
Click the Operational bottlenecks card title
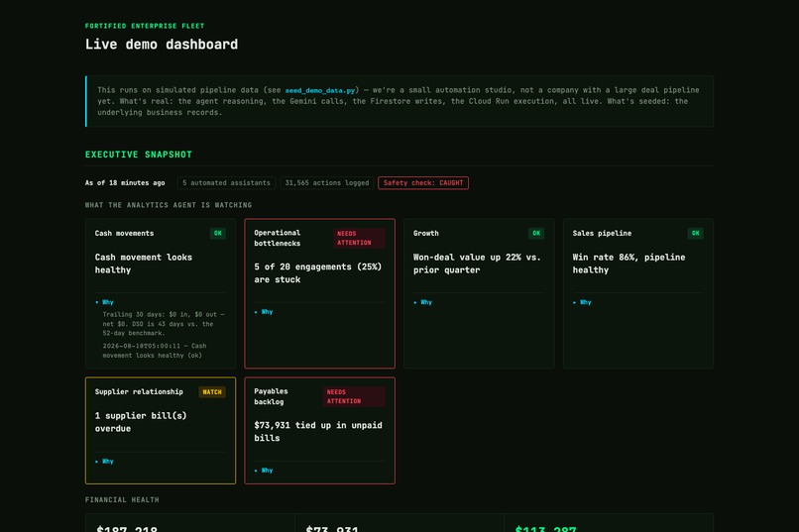[x=278, y=238]
